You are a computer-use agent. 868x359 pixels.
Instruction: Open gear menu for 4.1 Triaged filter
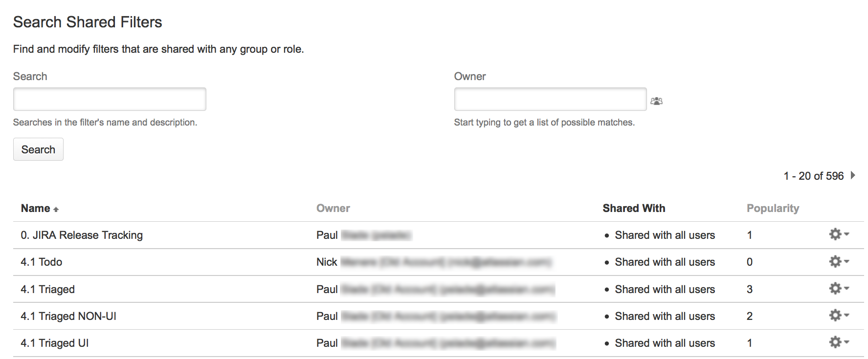pos(839,289)
